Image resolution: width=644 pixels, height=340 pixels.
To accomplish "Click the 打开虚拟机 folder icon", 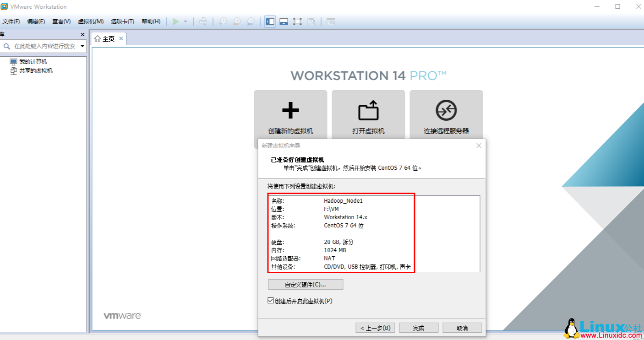I will tap(368, 110).
